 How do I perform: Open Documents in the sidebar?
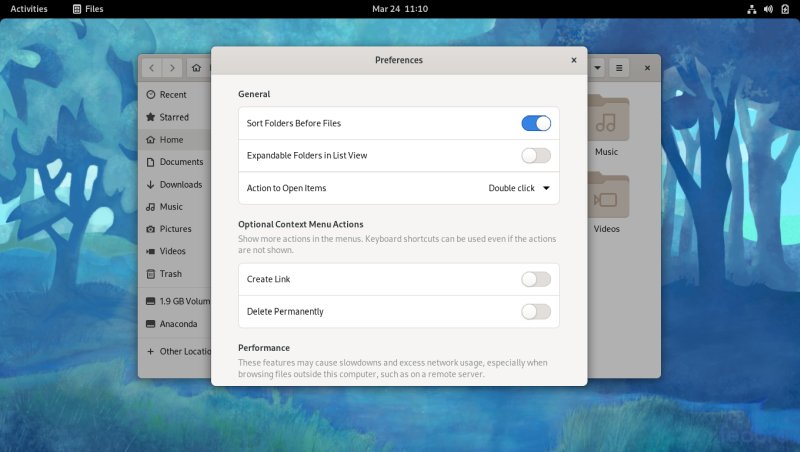point(174,162)
